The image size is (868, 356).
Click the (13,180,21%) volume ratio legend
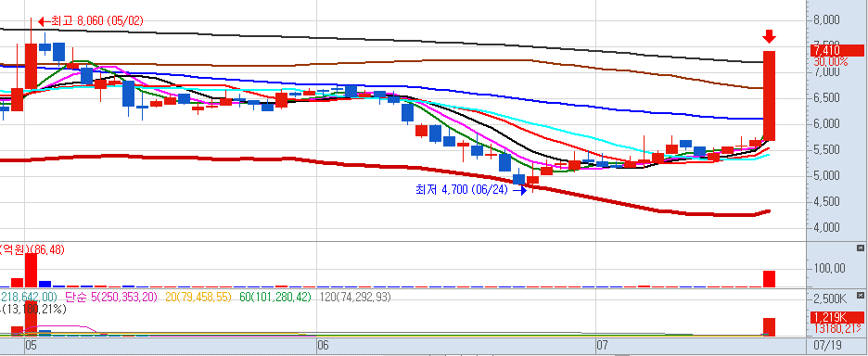pyautogui.click(x=33, y=310)
